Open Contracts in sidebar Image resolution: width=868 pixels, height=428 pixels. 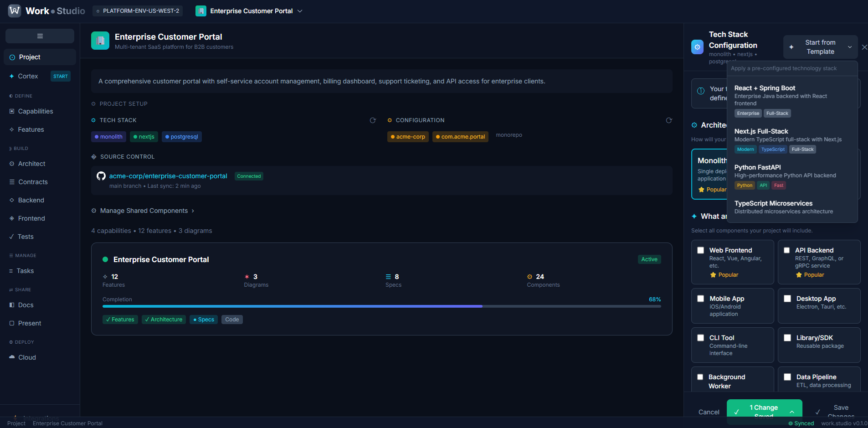point(40,182)
